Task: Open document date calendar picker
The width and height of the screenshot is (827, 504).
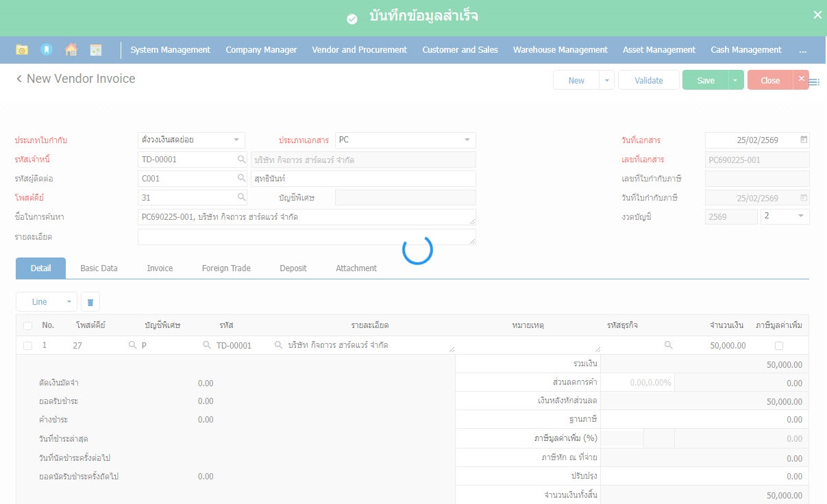Action: (x=804, y=140)
